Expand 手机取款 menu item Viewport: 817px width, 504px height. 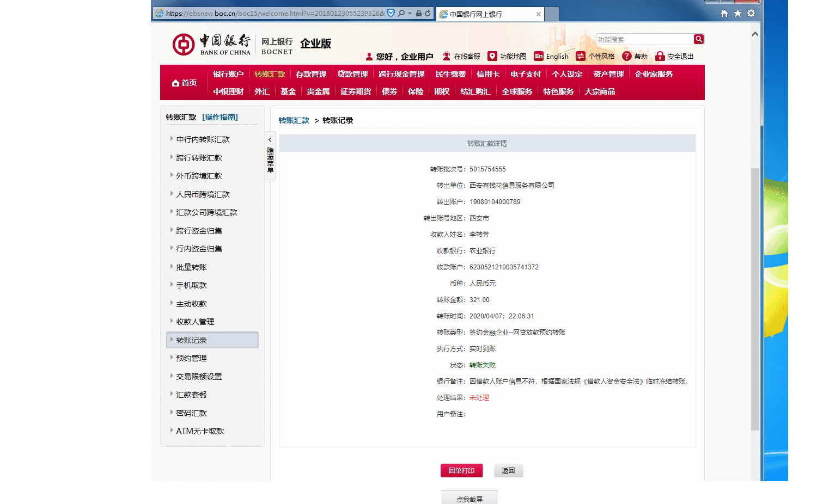coord(191,285)
